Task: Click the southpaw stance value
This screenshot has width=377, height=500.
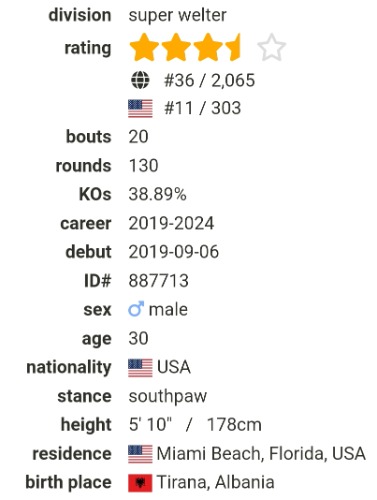Action: [168, 397]
